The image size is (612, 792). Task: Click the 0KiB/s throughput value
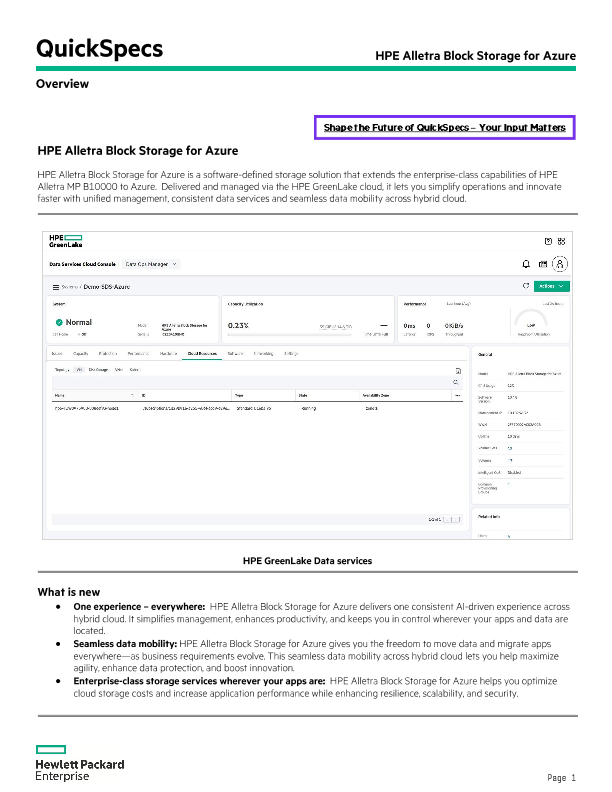pos(453,326)
